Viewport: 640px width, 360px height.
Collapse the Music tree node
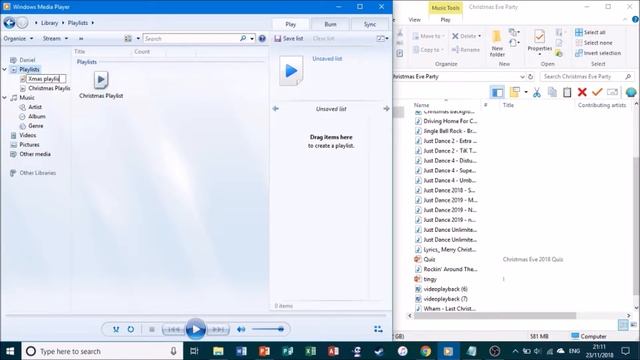[x=4, y=98]
